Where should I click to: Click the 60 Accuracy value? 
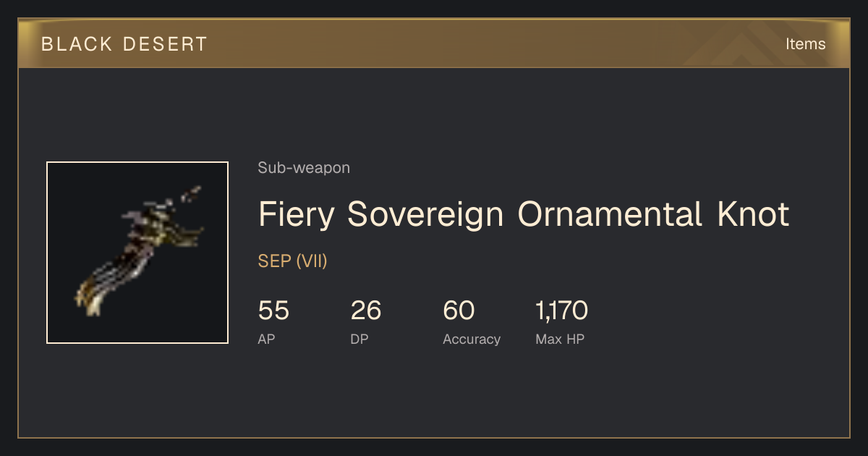point(459,311)
